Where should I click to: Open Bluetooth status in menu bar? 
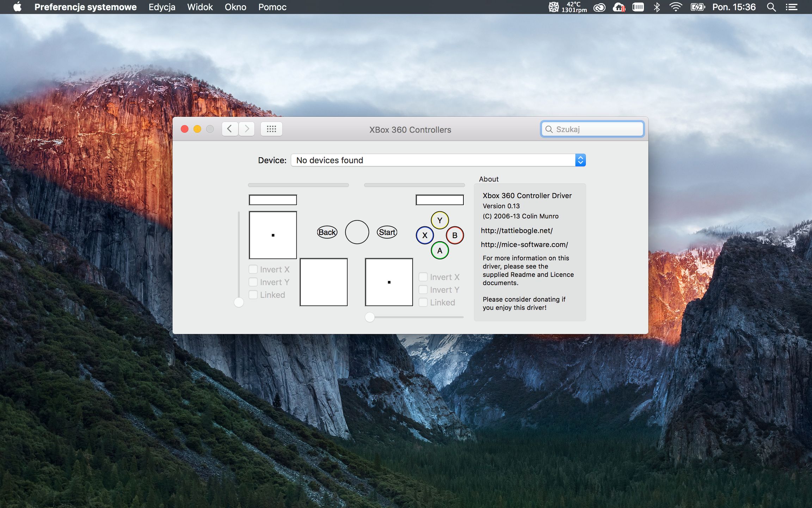pos(657,7)
